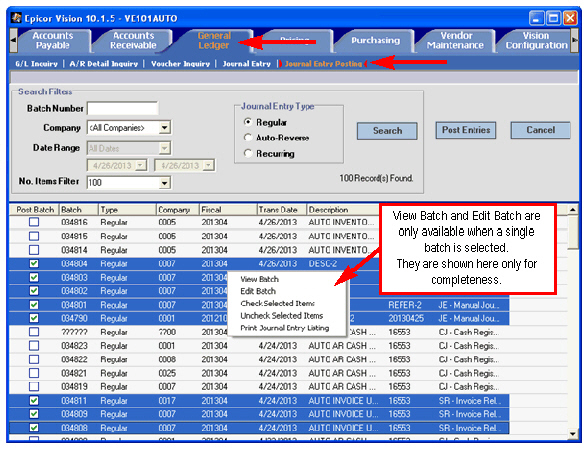The height and width of the screenshot is (450, 585).
Task: Sort by the Post Batch column header
Action: pyautogui.click(x=35, y=210)
